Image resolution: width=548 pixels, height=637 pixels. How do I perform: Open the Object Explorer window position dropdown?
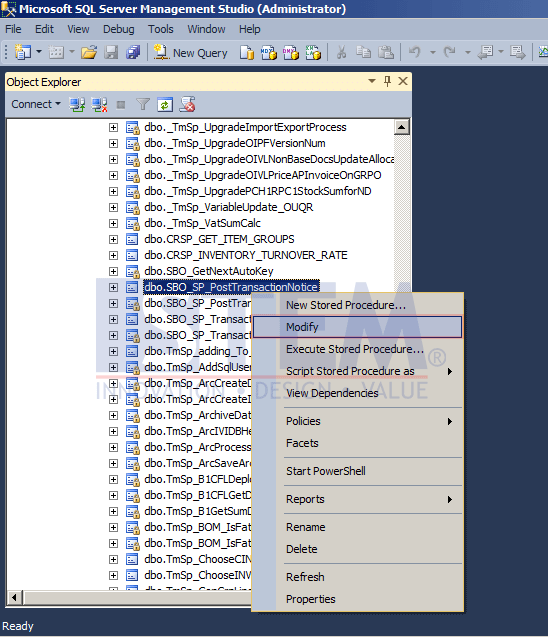372,81
